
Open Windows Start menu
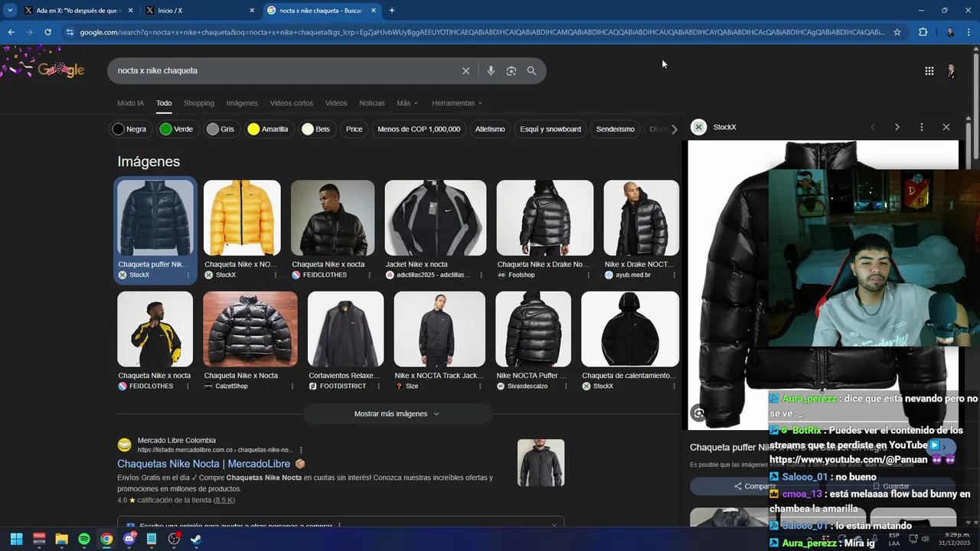click(x=16, y=539)
